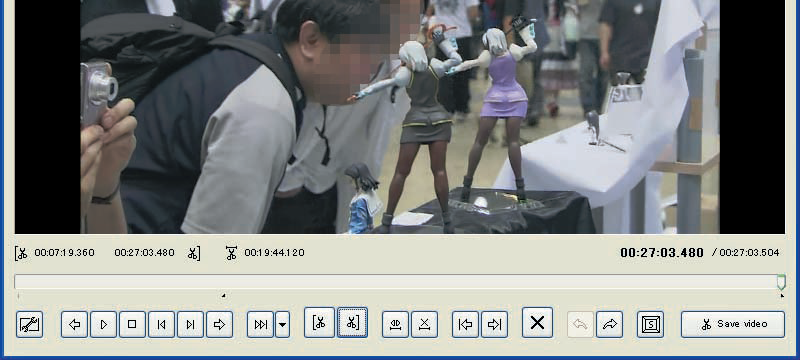This screenshot has height=360, width=800.
Task: Set selection end with right-bracket scissors
Action: point(352,322)
